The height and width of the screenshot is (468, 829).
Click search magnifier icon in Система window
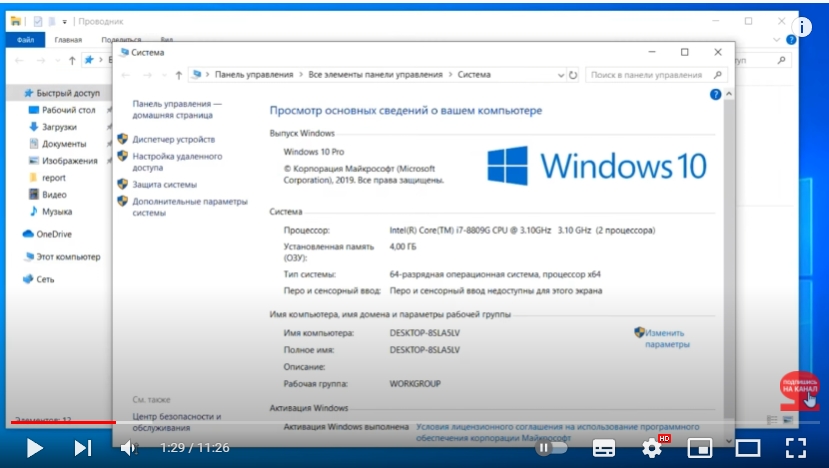(717, 75)
